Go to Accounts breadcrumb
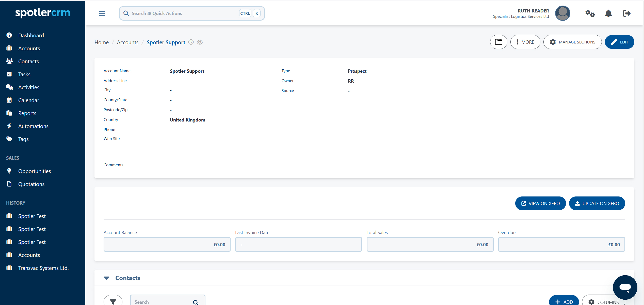Image resolution: width=644 pixels, height=305 pixels. tap(127, 42)
